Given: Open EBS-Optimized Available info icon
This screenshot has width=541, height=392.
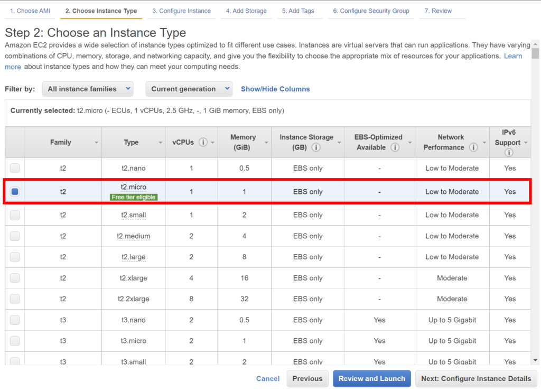Looking at the screenshot, I should [x=395, y=147].
